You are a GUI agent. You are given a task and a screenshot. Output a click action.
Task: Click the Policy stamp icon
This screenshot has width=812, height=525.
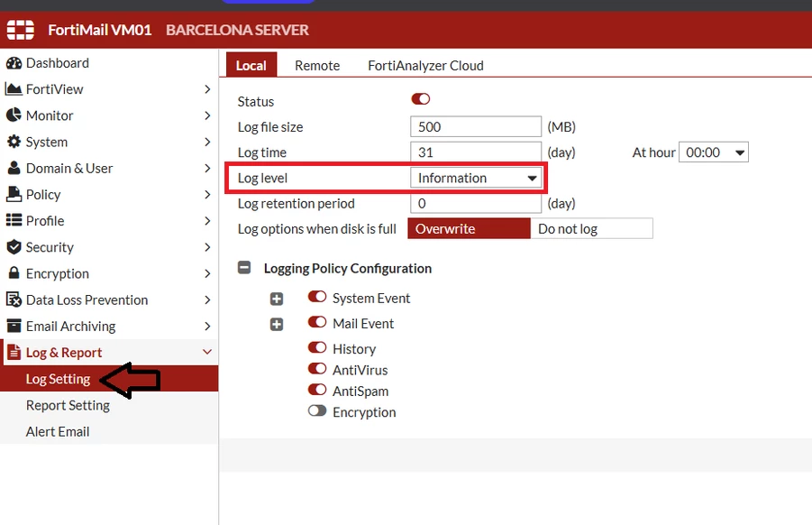click(14, 194)
